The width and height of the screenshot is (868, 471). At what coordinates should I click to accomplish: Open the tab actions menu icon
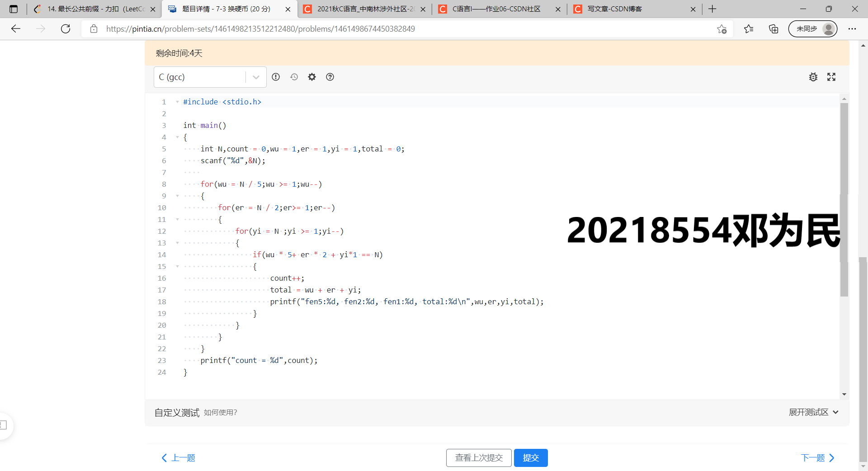14,9
